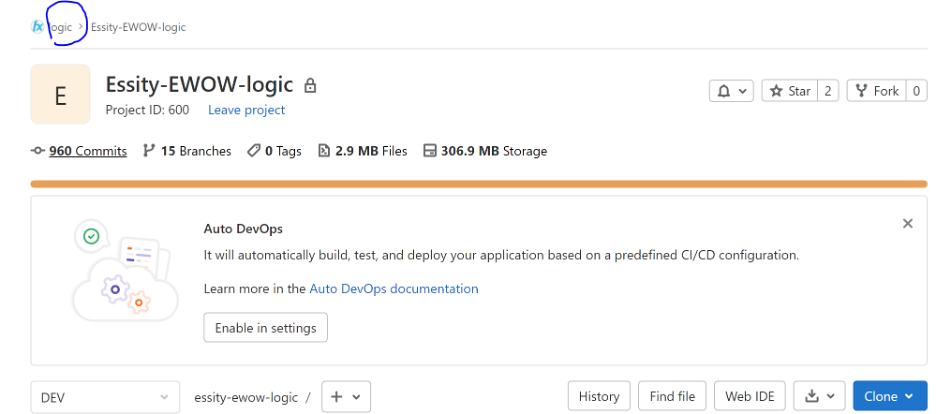936x414 pixels.
Task: Click the fx group avatar in breadcrumb
Action: tap(38, 27)
